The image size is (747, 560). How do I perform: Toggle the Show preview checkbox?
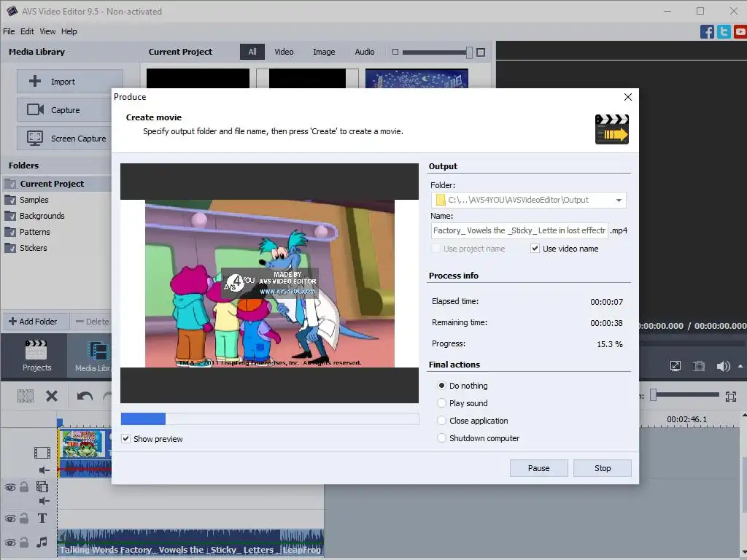(x=125, y=439)
